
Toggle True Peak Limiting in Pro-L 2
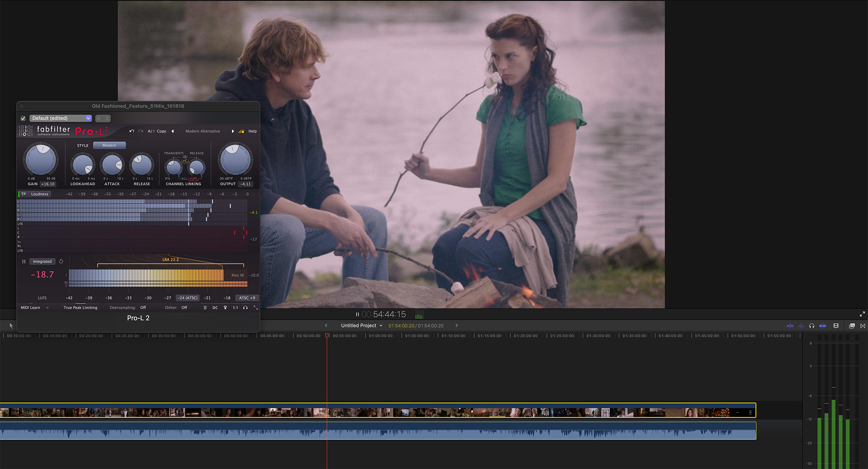[79, 307]
